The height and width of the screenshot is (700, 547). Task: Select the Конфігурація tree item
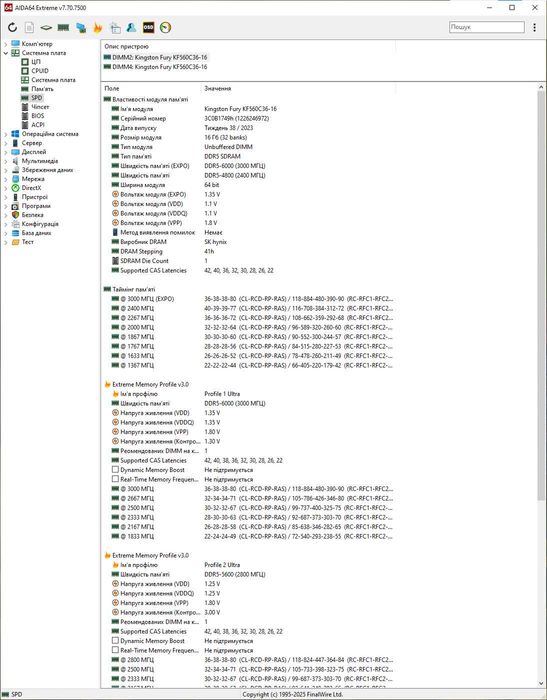[40, 224]
